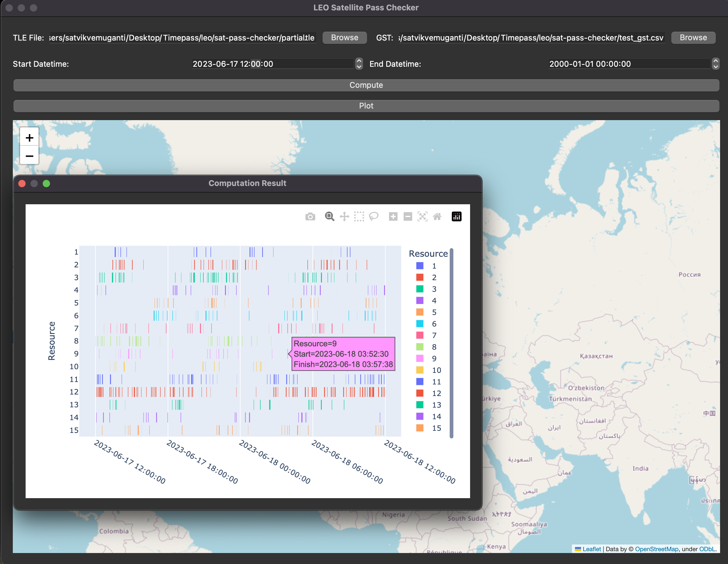This screenshot has width=728, height=564.
Task: Zoom in the Leaflet map with plus
Action: tap(29, 138)
